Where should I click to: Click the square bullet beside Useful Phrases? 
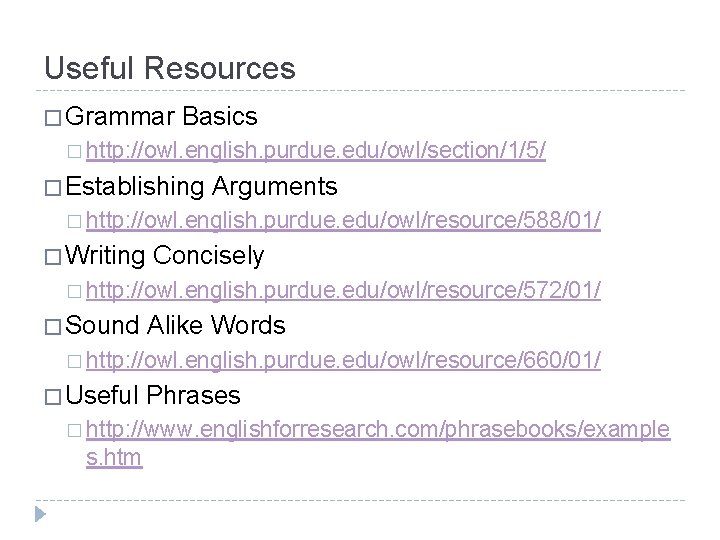[x=52, y=396]
